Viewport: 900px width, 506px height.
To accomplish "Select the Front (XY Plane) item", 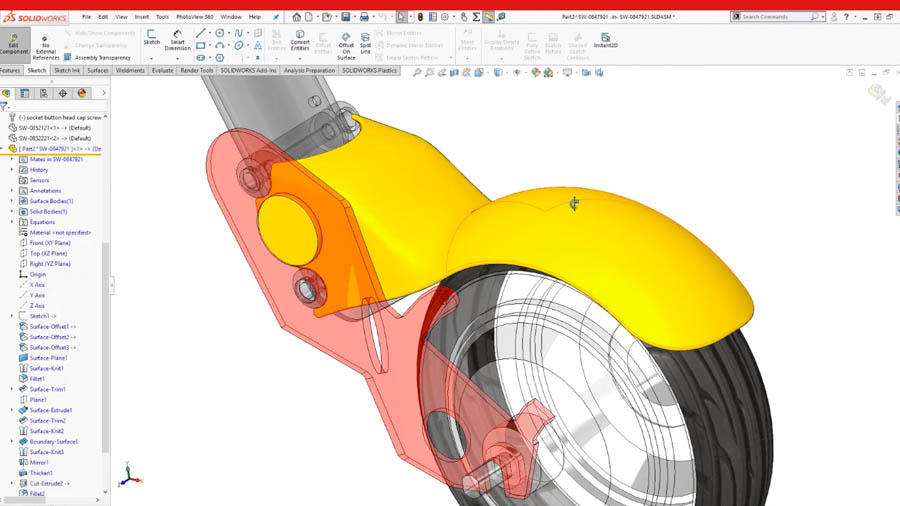I will pyautogui.click(x=49, y=243).
